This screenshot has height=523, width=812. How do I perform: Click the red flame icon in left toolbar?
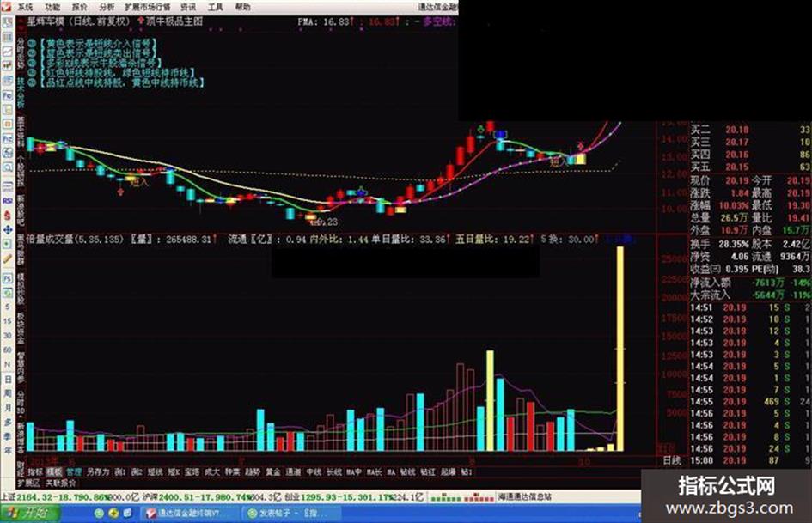(7, 215)
